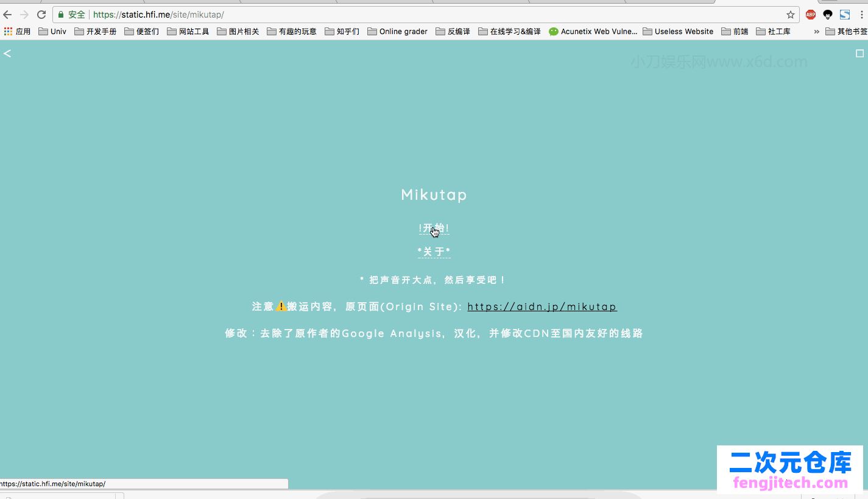Visit the https://aidn.jp/mikutap origin link
The width and height of the screenshot is (868, 499).
(x=542, y=306)
